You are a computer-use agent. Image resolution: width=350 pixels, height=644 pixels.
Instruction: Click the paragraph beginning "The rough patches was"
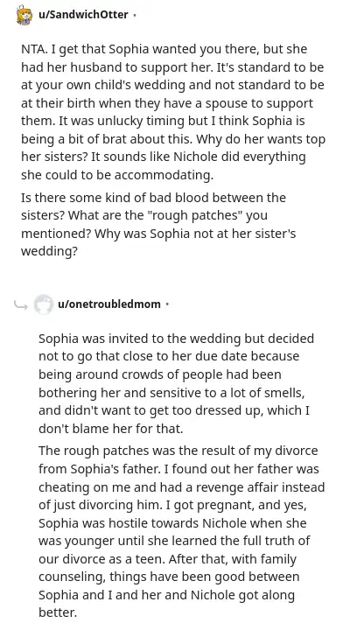(x=182, y=532)
